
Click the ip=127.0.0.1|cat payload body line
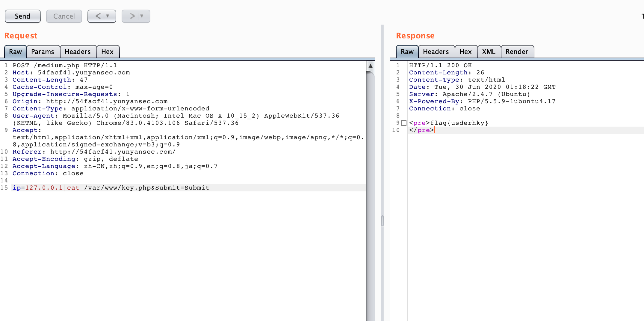[x=111, y=188]
